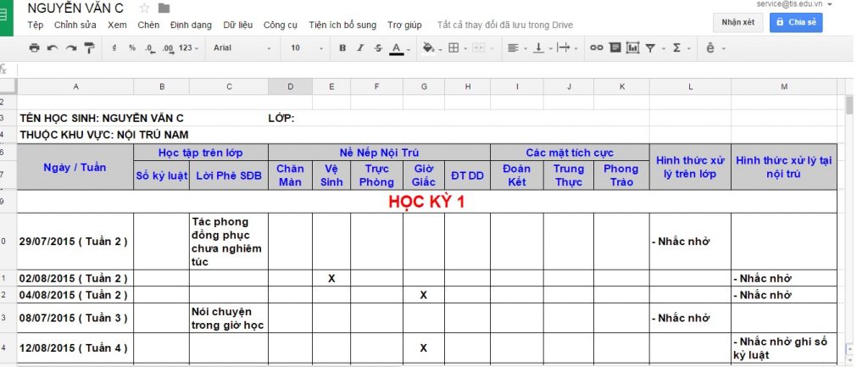This screenshot has width=868, height=367.
Task: Select the paint format tool
Action: (x=90, y=48)
